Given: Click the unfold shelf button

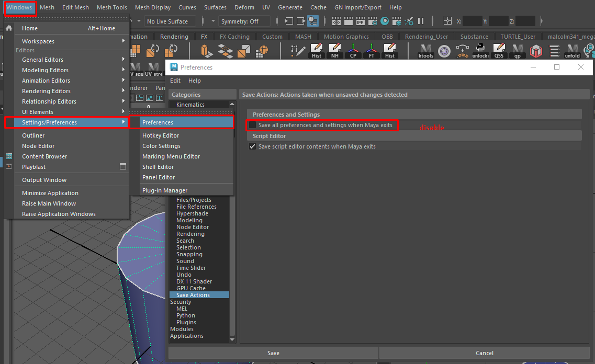Looking at the screenshot, I should click(572, 51).
